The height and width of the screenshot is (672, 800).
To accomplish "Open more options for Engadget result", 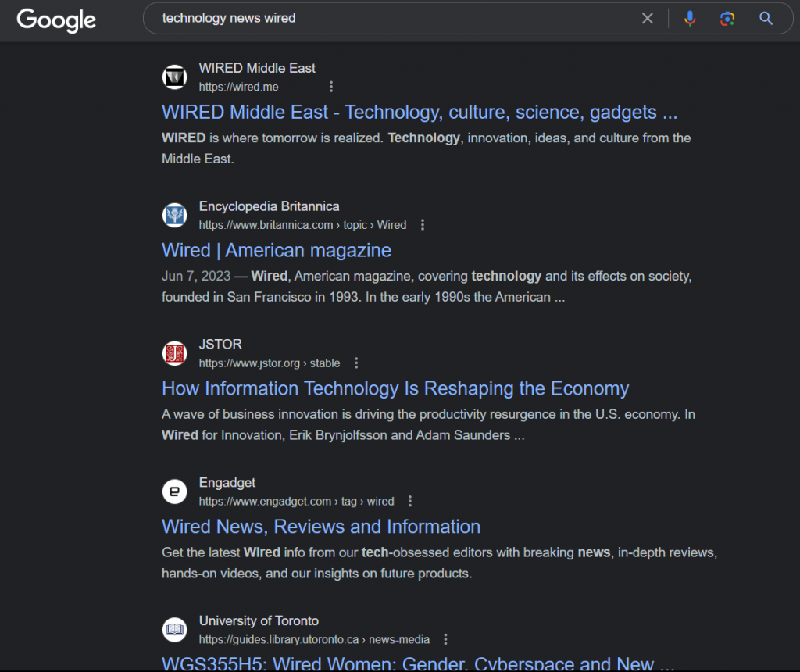I will 410,502.
